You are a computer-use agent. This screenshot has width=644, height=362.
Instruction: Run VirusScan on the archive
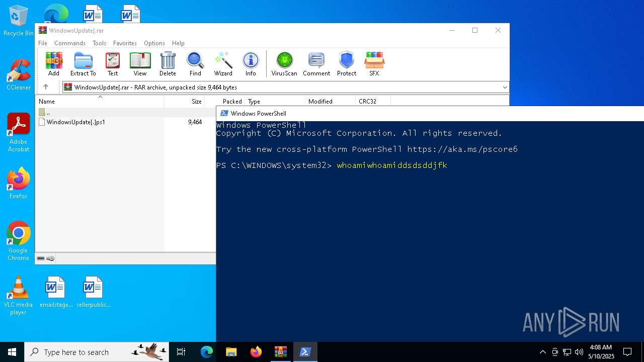pos(284,64)
